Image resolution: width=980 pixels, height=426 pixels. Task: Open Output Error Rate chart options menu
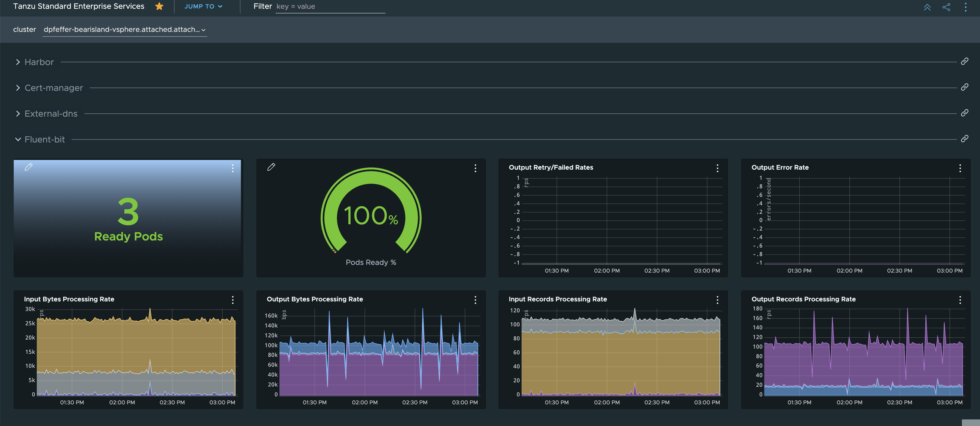pos(960,168)
